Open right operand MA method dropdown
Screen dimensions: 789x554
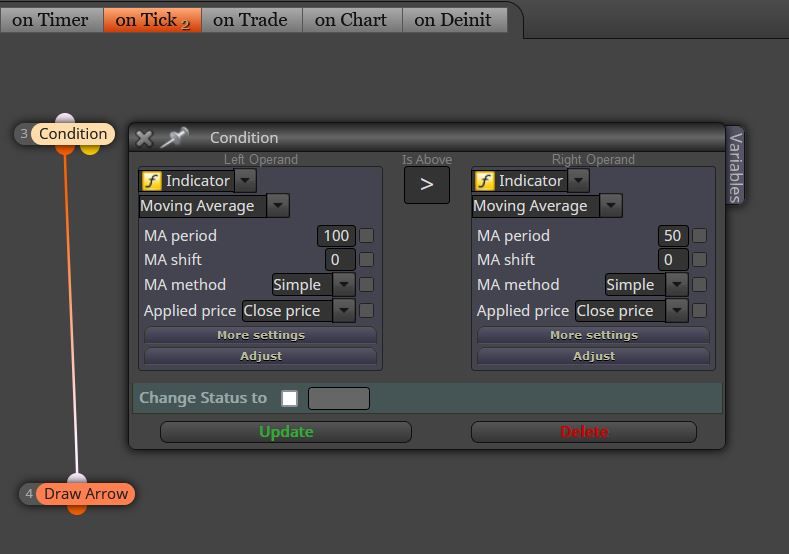(x=677, y=284)
